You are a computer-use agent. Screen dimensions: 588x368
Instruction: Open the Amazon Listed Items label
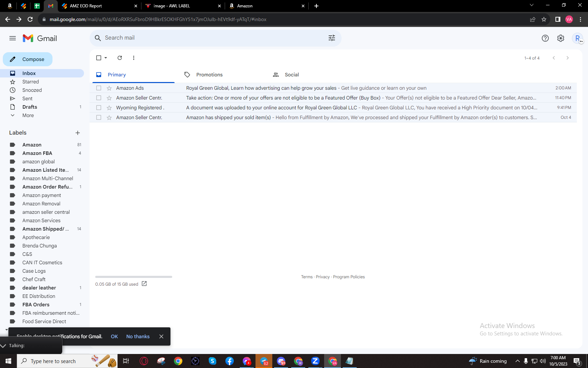[45, 170]
